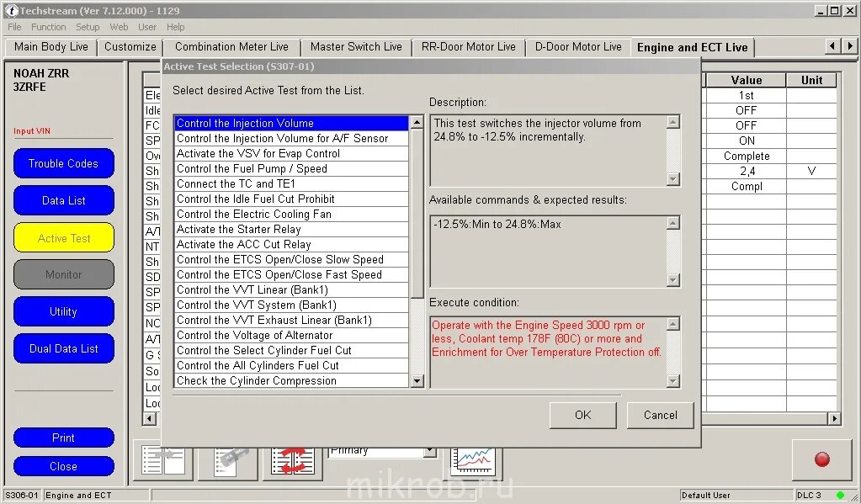Click scroll-up arrow in Description box

pyautogui.click(x=672, y=122)
